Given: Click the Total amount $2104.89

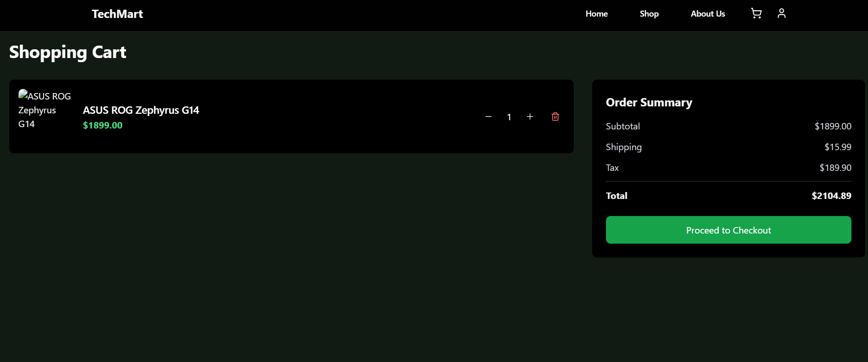Looking at the screenshot, I should [x=832, y=196].
